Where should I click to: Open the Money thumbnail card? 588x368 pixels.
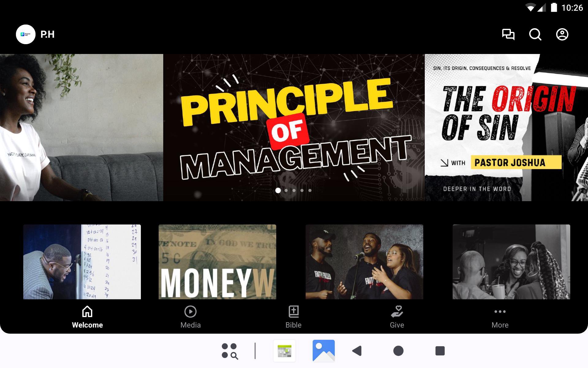217,262
